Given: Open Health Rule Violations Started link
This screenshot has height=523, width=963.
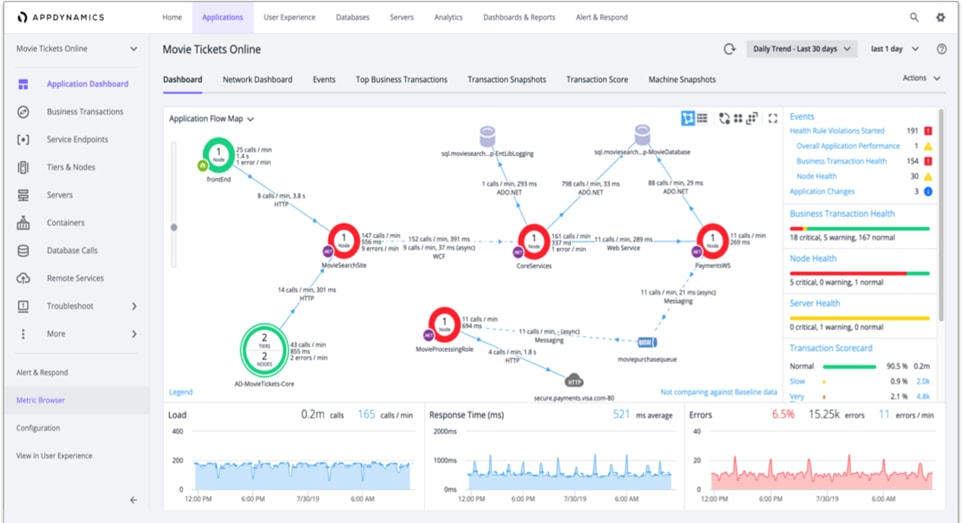Looking at the screenshot, I should (836, 131).
